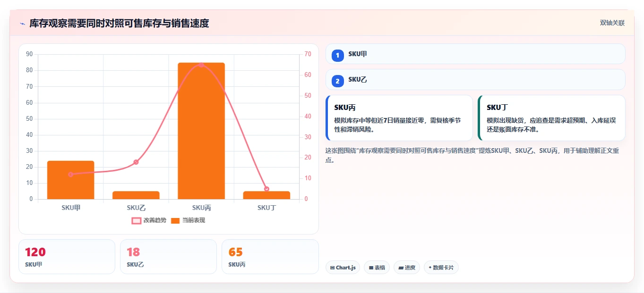Click the 进度 tag chip
Screen dimensions: 644x293
407,268
